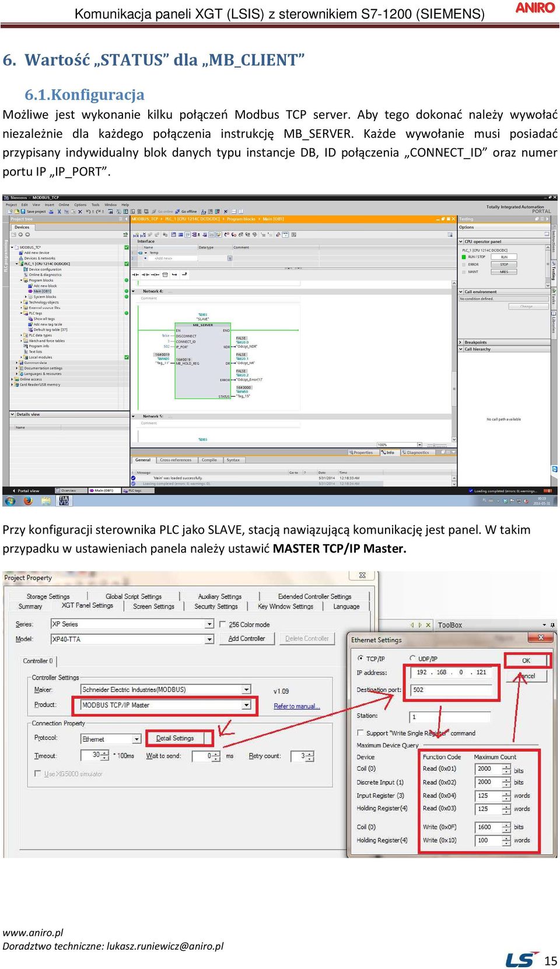Collapse the Call environment section
560x969 pixels.
click(x=461, y=292)
